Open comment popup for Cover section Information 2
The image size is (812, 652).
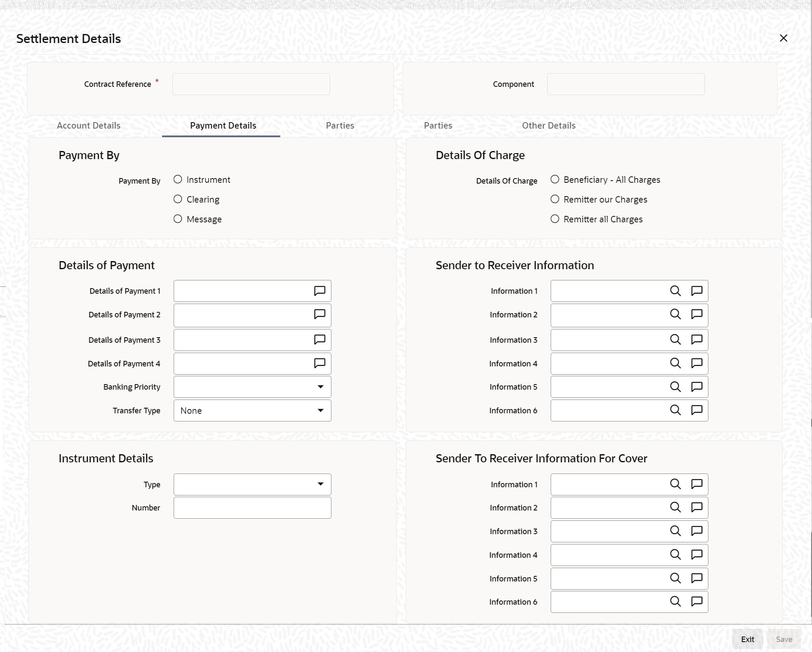pos(697,507)
